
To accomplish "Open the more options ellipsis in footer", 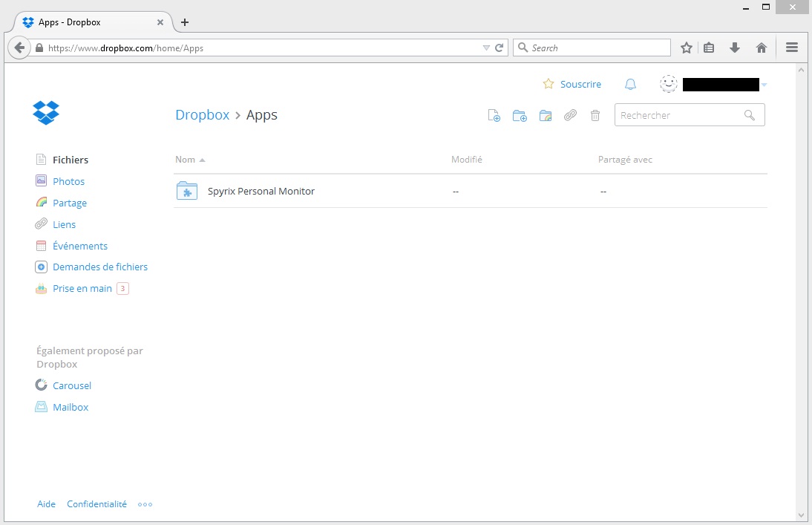I will pos(145,504).
